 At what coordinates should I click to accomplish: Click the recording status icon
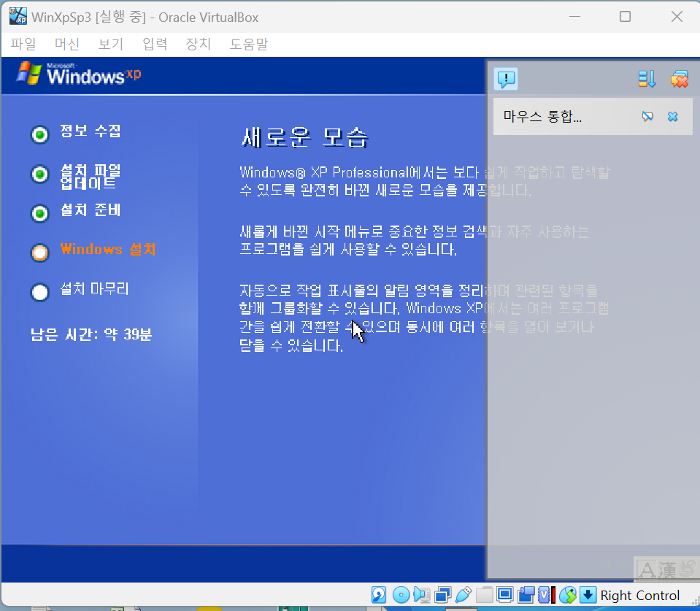(x=526, y=595)
